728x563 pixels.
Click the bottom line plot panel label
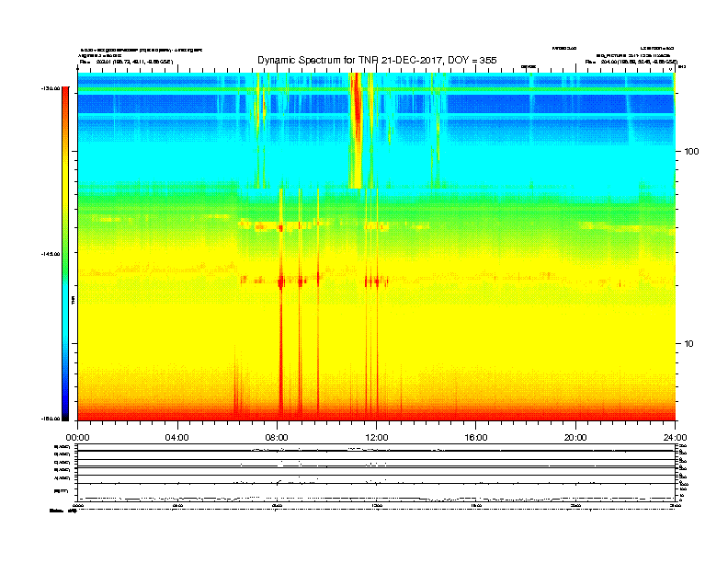(61, 490)
